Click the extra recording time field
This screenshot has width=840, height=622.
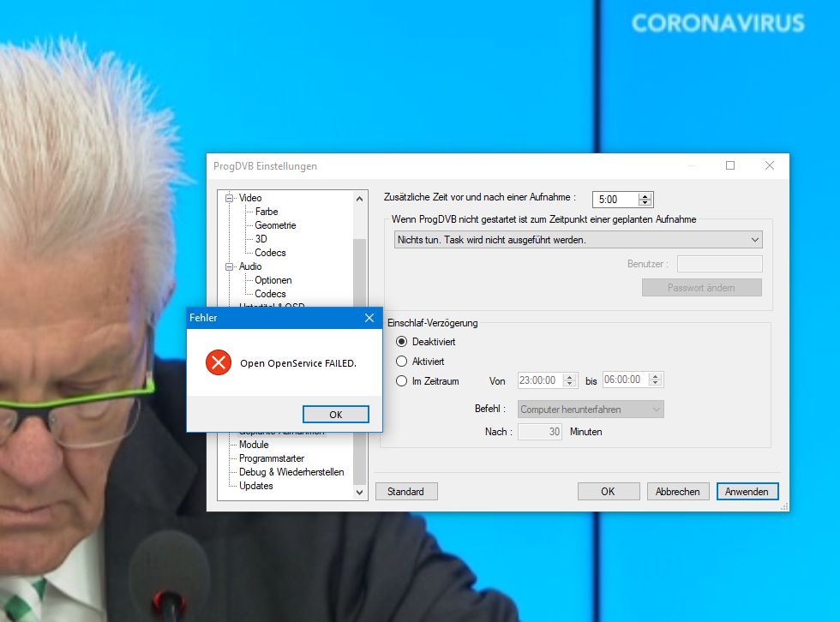pos(615,200)
